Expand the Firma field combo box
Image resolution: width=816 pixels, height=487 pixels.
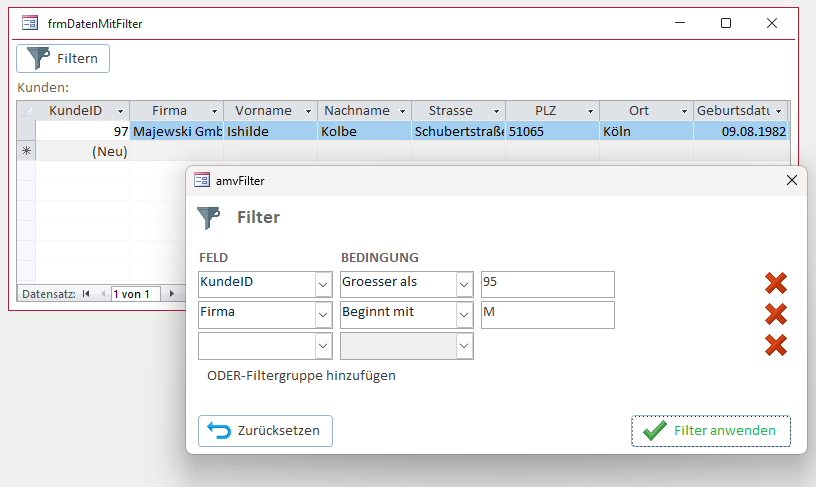[x=323, y=315]
